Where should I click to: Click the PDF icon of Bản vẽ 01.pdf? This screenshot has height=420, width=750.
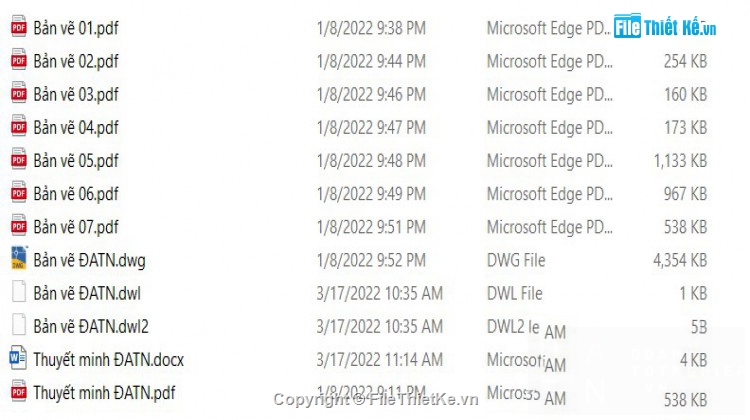pyautogui.click(x=19, y=26)
